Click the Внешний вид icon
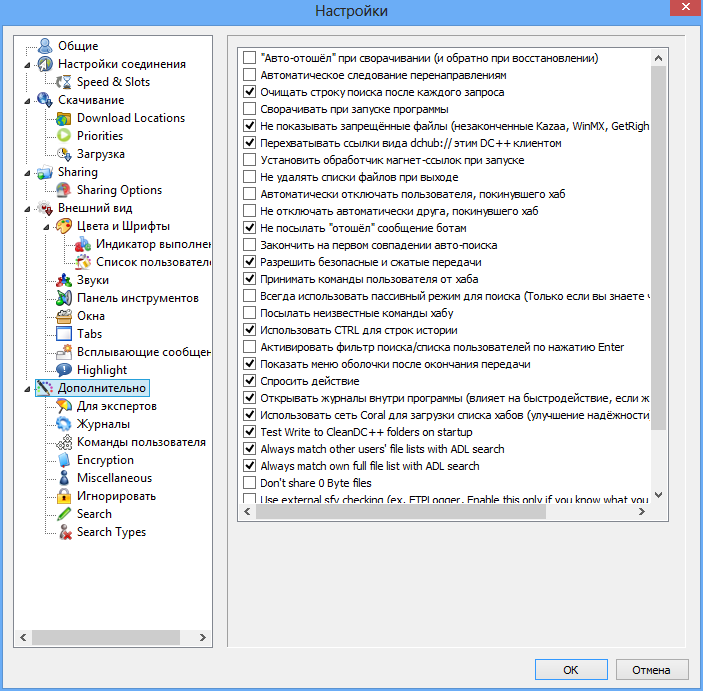The height and width of the screenshot is (691, 703). click(x=45, y=208)
